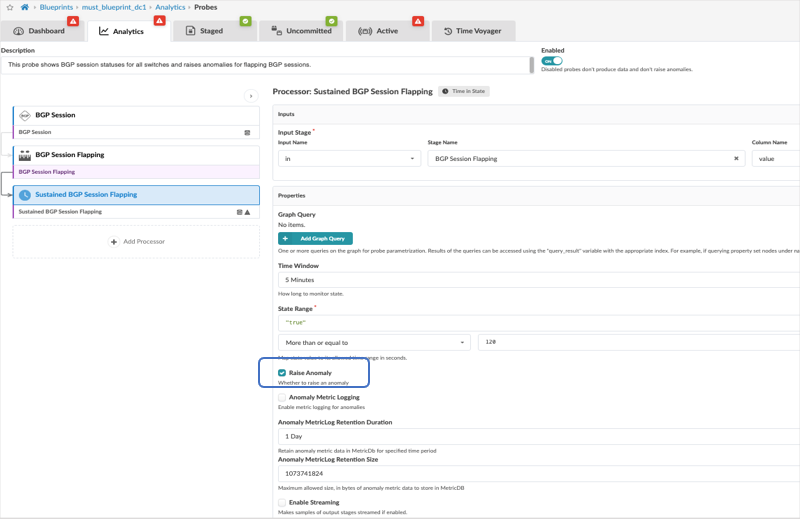This screenshot has height=522, width=800.
Task: Click the Time Window input field
Action: (538, 280)
